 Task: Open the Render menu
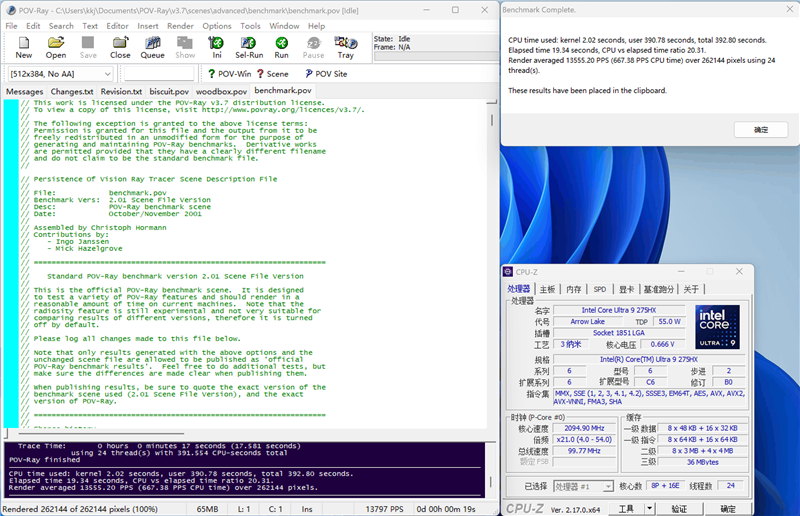point(180,25)
